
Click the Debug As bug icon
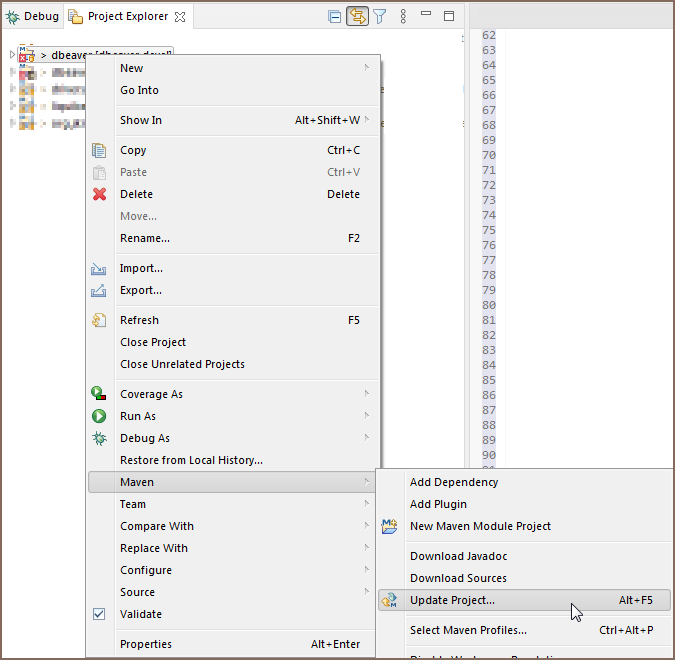pos(99,438)
